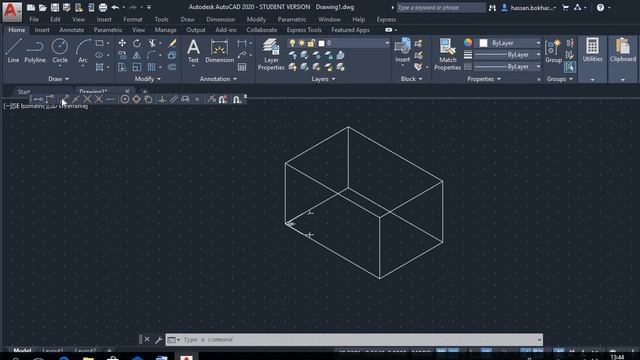Expand the Draw panel
This screenshot has width=640, height=360.
(x=58, y=79)
